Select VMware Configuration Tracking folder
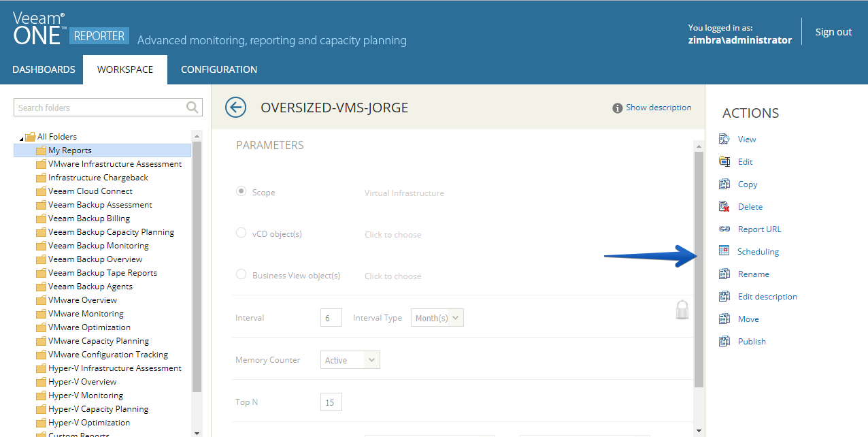 click(108, 355)
